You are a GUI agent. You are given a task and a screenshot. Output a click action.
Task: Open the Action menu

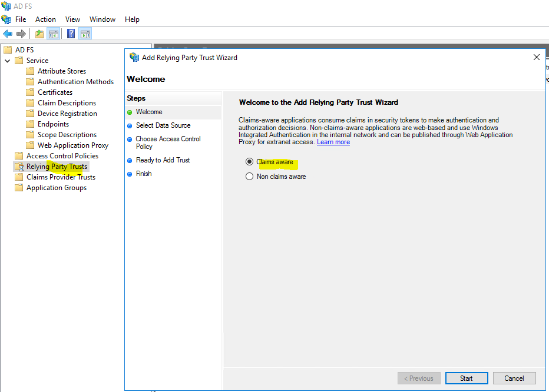click(45, 19)
